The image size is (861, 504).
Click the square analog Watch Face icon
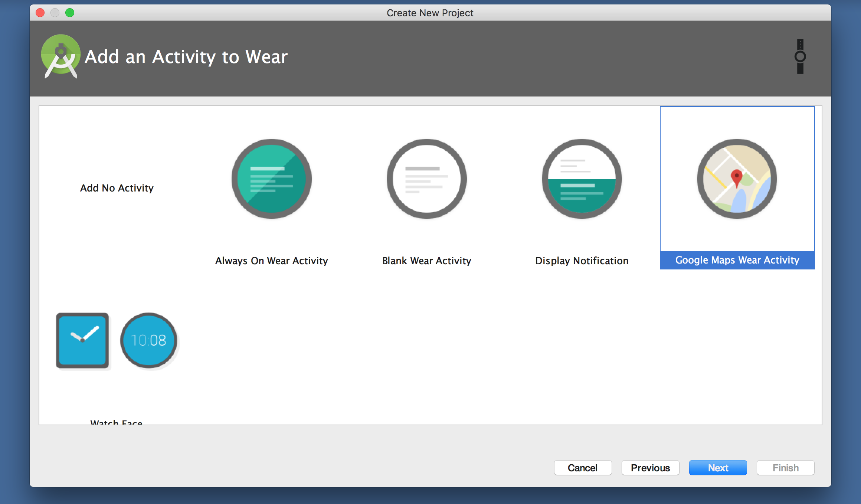(82, 340)
